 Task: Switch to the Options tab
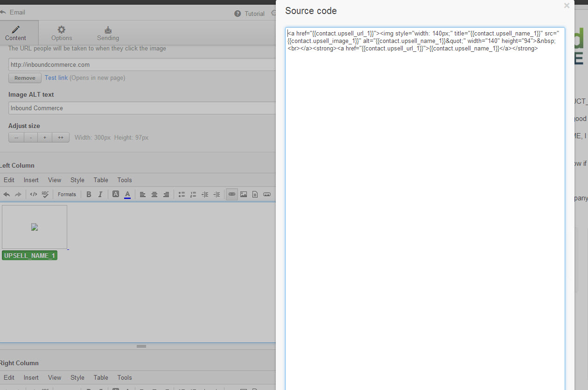[62, 33]
